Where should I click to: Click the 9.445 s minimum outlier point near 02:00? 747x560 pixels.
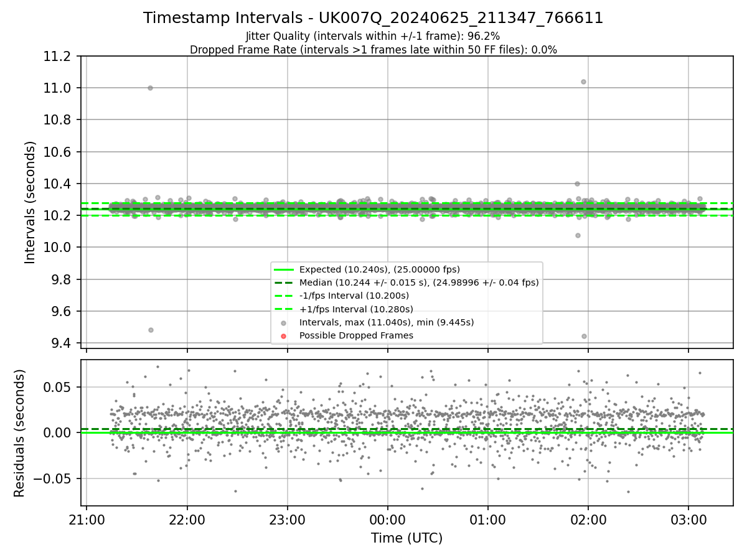click(x=584, y=336)
